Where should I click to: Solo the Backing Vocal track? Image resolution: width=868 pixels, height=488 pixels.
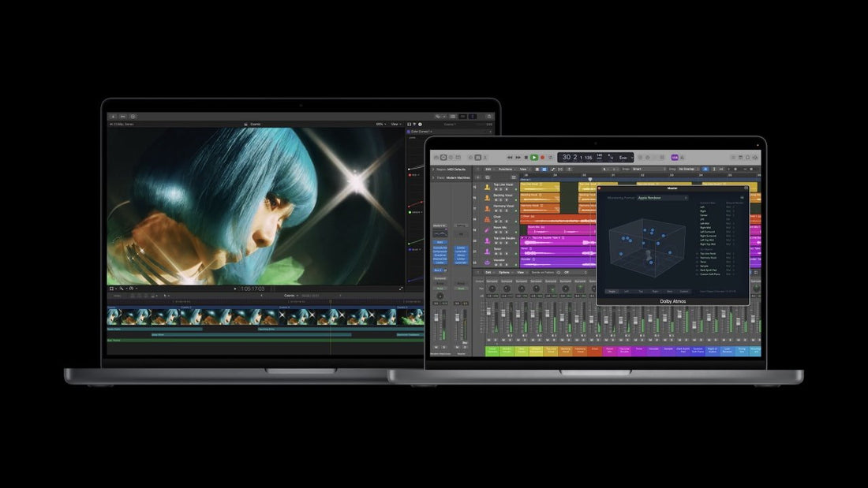[x=500, y=200]
